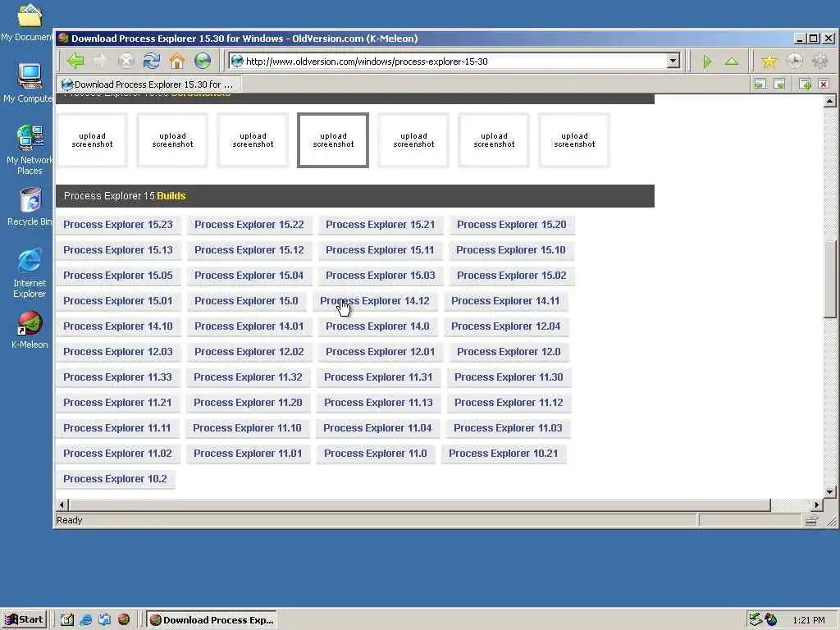Screen dimensions: 840x630
Task: Open the Process Explorer 10.2 link
Action: pyautogui.click(x=115, y=479)
